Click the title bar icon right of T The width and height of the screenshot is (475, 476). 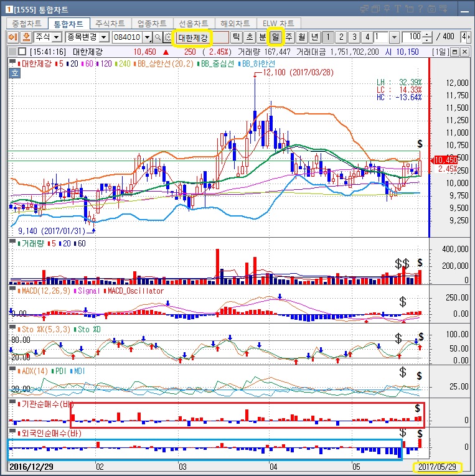point(409,9)
